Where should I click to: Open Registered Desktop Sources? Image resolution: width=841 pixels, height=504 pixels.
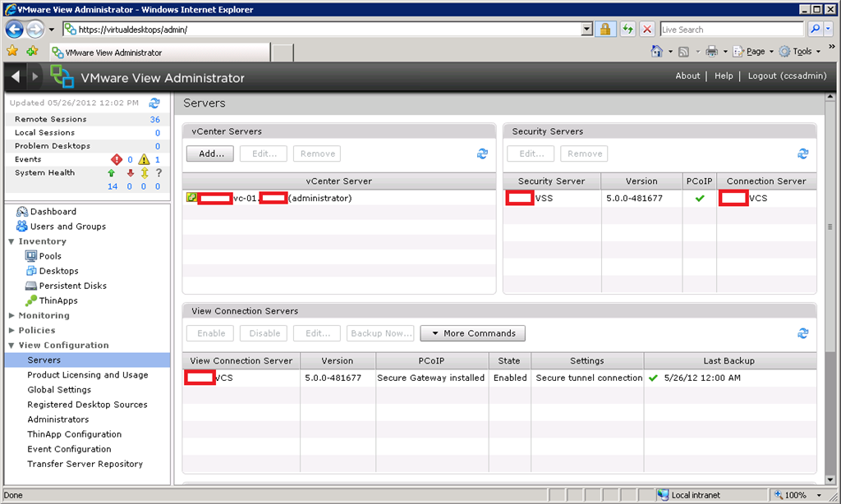click(87, 405)
